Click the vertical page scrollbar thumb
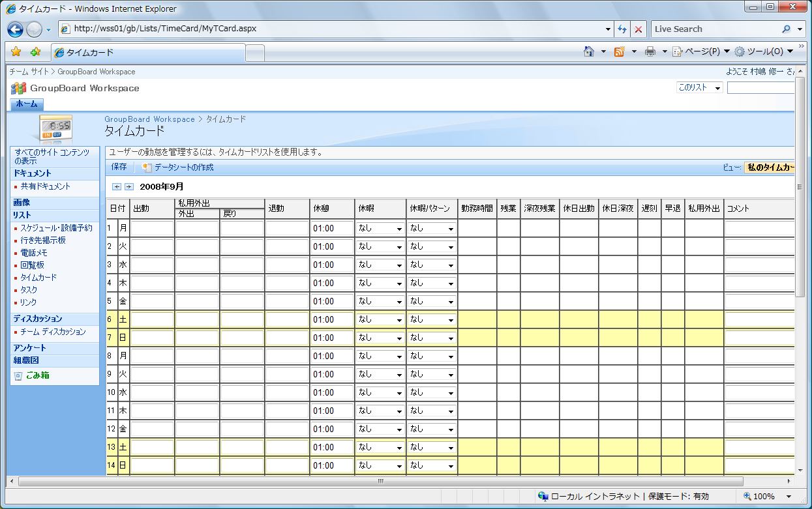 coord(800,187)
